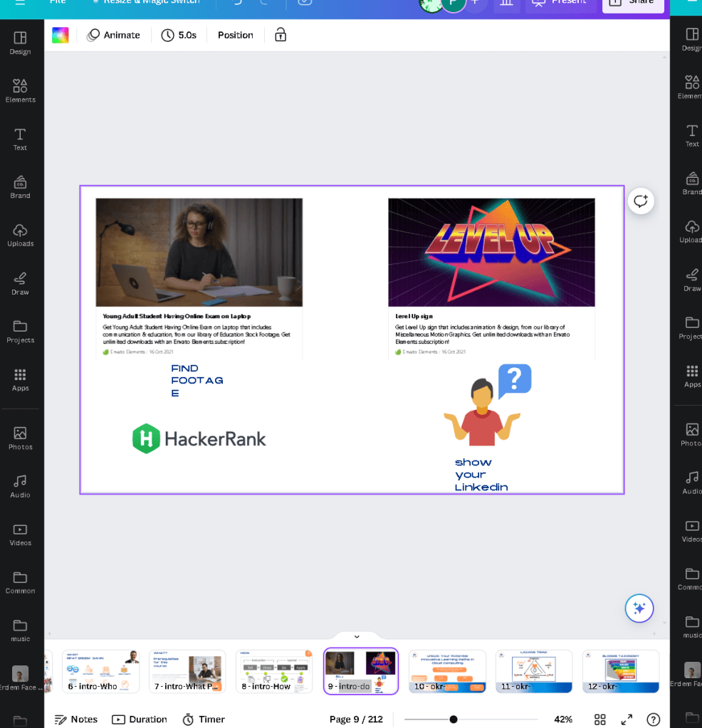702x728 pixels.
Task: Open the help question mark button
Action: coord(653,719)
